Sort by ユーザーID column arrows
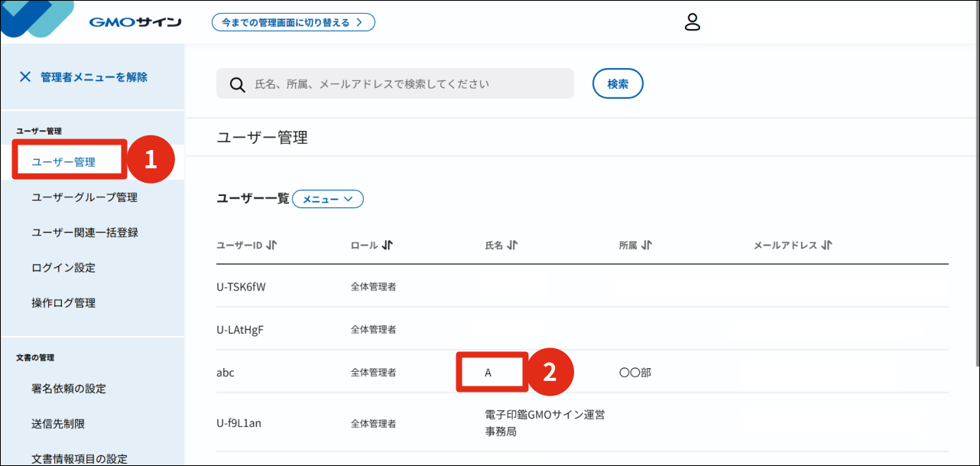 point(272,246)
